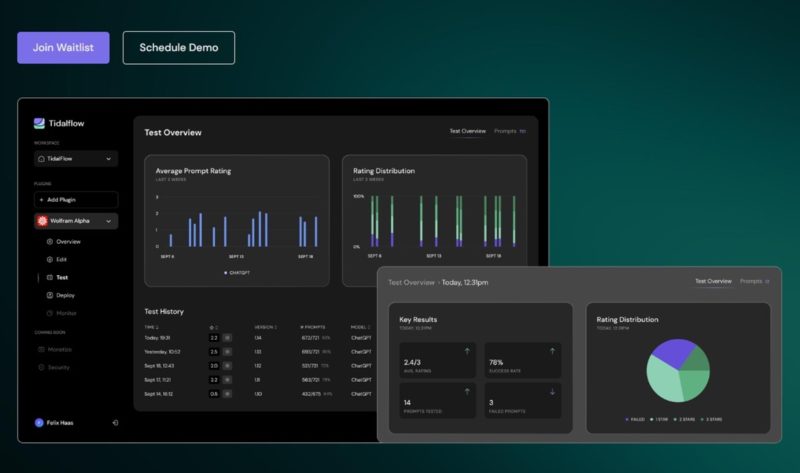
Task: Sort Test History by rating column header
Action: [214, 327]
